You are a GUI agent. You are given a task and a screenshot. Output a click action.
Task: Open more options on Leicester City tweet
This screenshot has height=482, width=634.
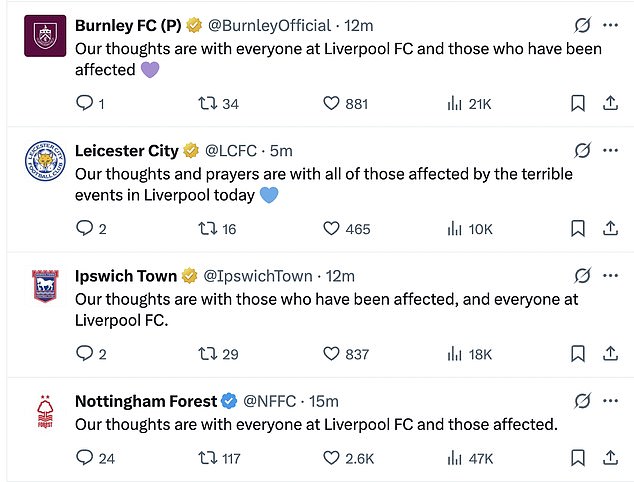610,150
